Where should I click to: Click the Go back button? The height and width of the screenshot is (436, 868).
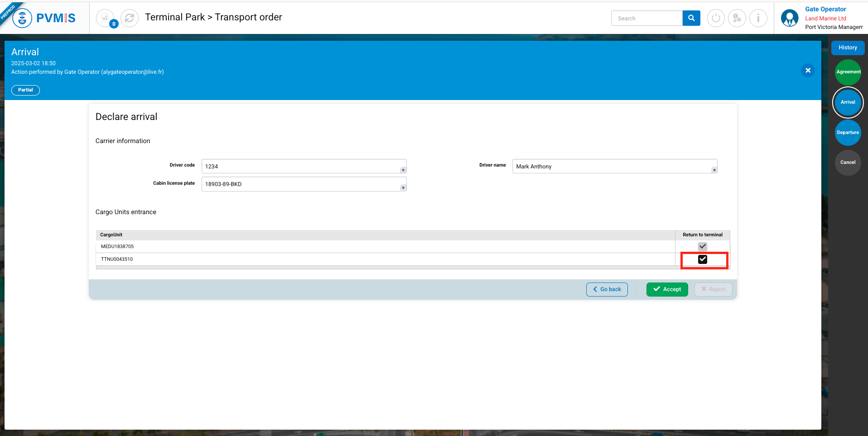pyautogui.click(x=607, y=289)
